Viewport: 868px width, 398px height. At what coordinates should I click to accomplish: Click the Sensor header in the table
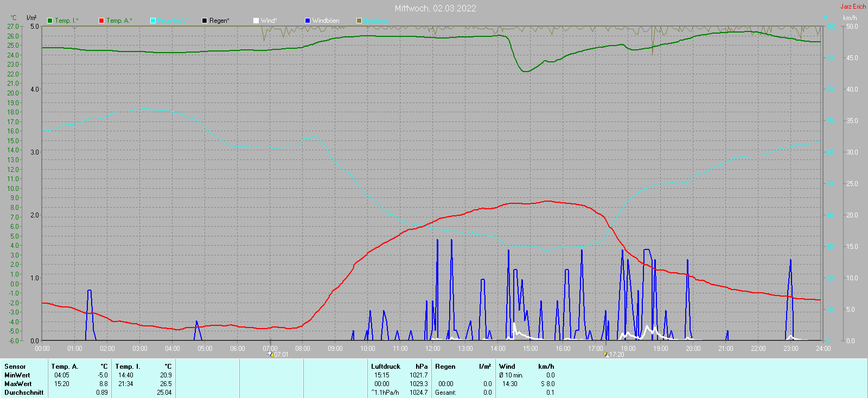15,367
